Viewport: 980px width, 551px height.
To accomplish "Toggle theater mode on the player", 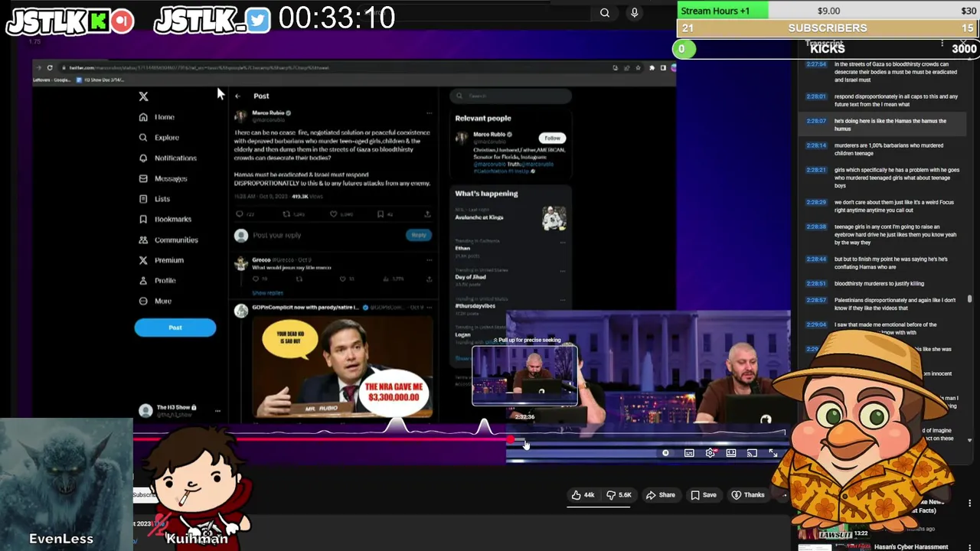I will 731,453.
